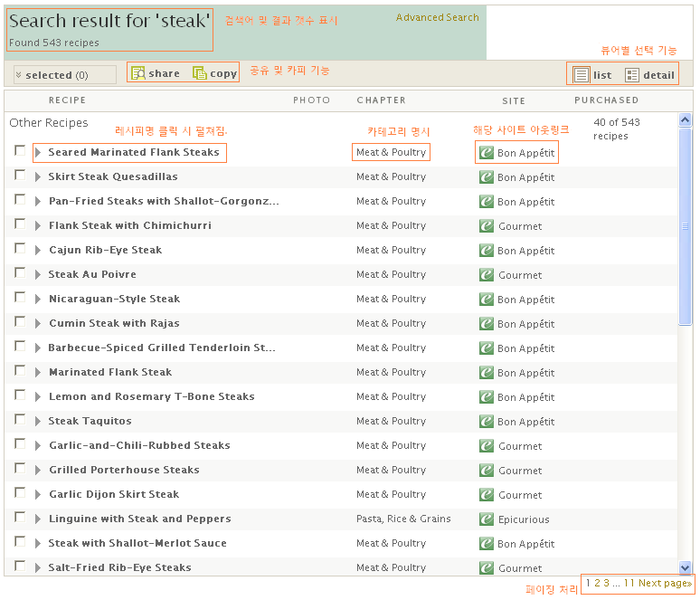Expand Lemon and Rosemary T-Bone Steaks triangle
Viewport: 700px width, 600px height.
tap(38, 396)
